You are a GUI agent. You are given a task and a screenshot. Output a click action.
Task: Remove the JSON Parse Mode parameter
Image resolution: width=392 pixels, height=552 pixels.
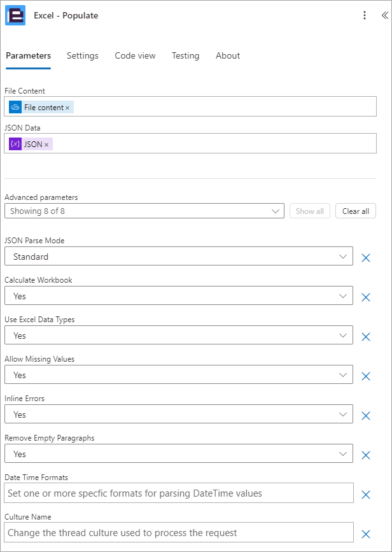pos(366,258)
